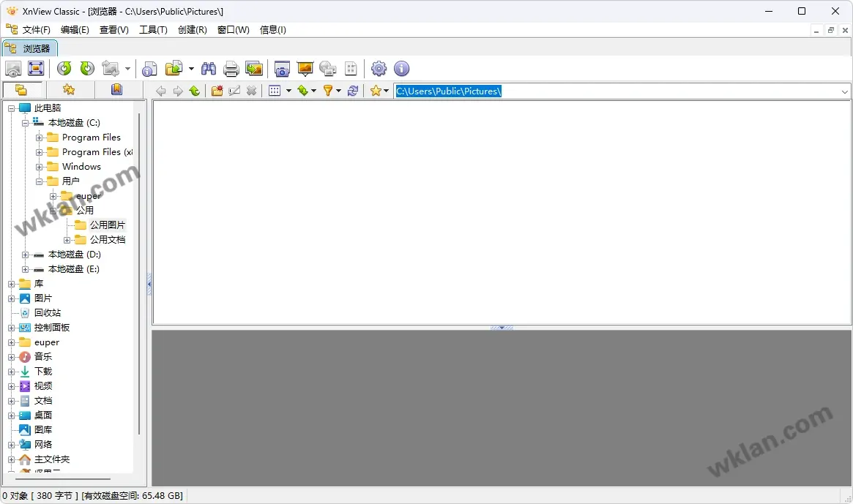853x504 pixels.
Task: Create a new folder icon
Action: 217,91
